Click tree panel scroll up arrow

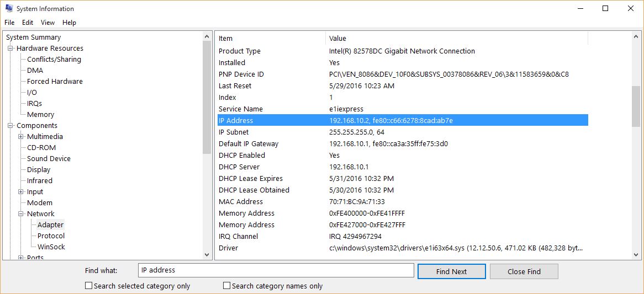tap(207, 37)
